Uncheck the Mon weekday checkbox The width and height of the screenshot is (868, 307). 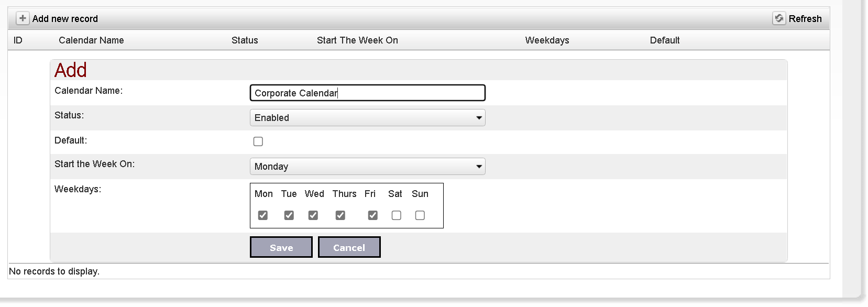263,215
